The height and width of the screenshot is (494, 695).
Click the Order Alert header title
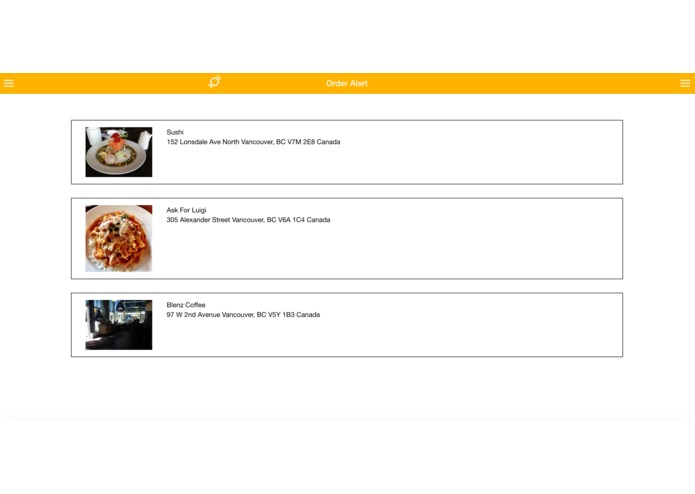[x=347, y=83]
